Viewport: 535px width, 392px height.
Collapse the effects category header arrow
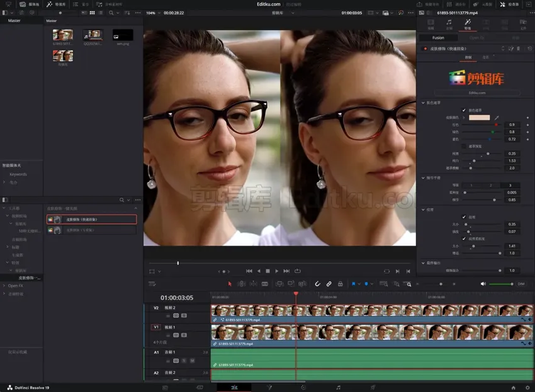[x=136, y=208]
